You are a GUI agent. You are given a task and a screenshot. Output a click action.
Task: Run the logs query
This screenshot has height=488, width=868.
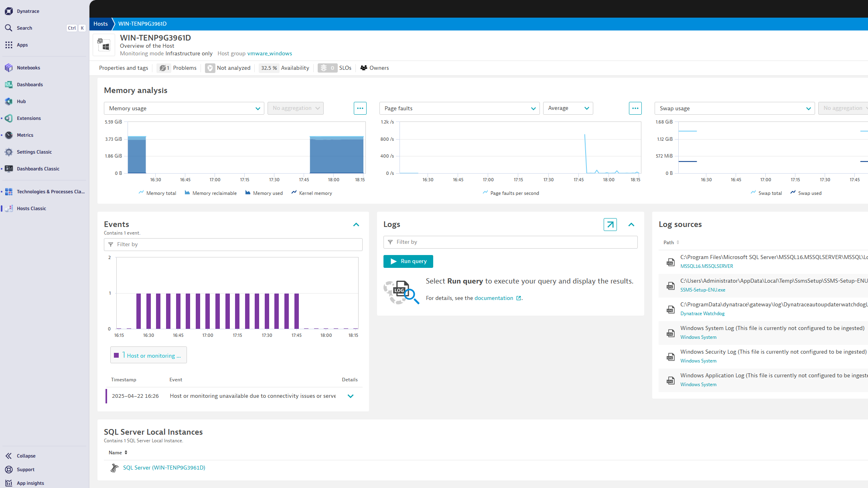pyautogui.click(x=408, y=261)
